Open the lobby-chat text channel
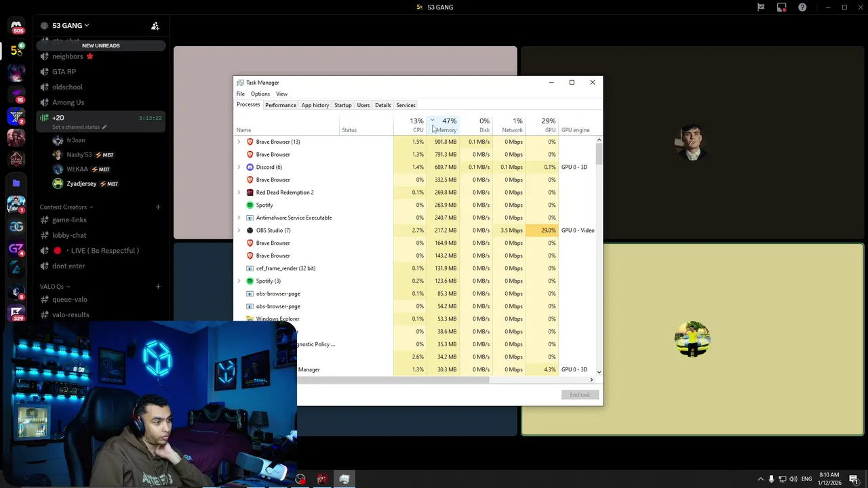The width and height of the screenshot is (868, 488). (69, 235)
